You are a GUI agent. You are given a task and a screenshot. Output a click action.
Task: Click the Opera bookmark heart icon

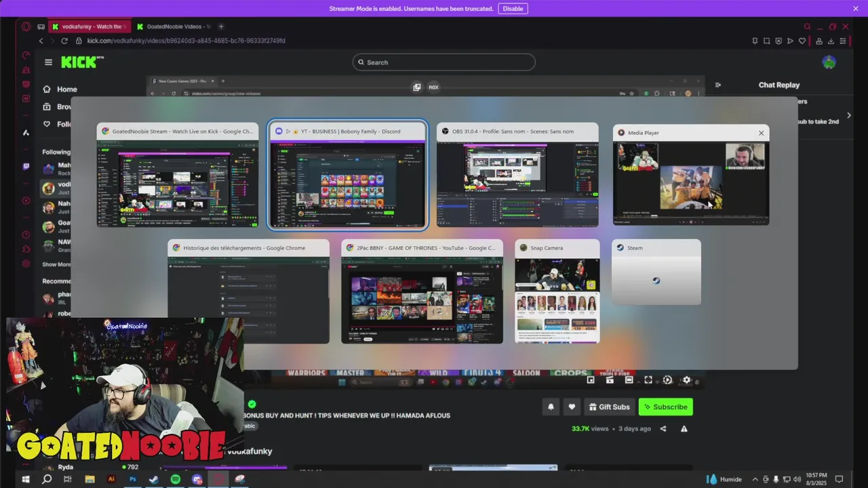[x=802, y=41]
